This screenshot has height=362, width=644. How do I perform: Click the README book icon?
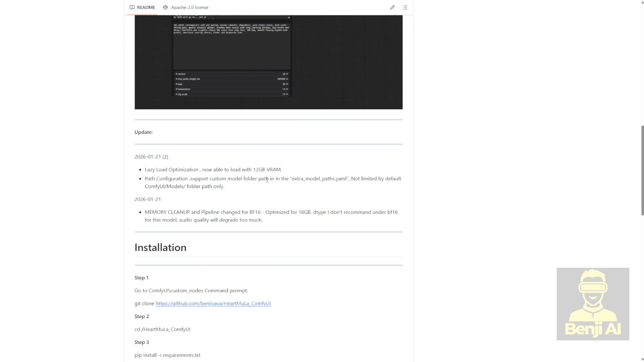(132, 8)
